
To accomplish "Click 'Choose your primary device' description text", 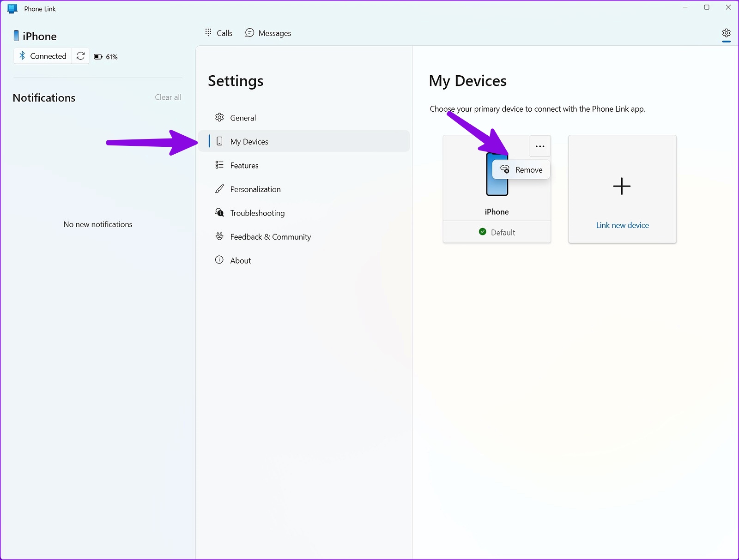I will pos(537,109).
